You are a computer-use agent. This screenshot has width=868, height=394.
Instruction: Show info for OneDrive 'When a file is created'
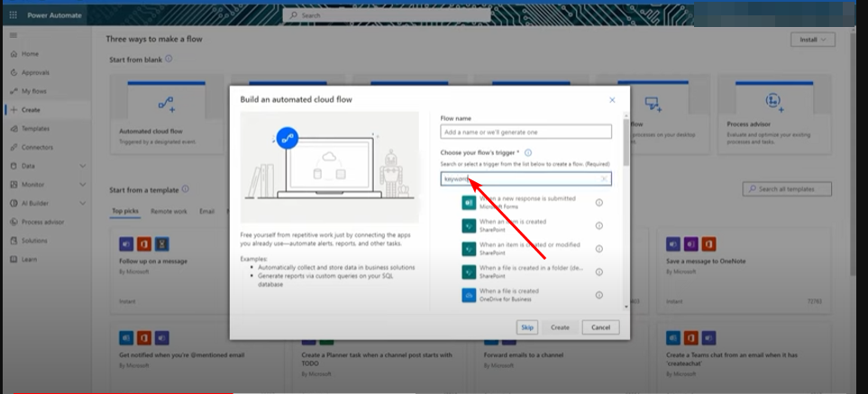coord(599,295)
